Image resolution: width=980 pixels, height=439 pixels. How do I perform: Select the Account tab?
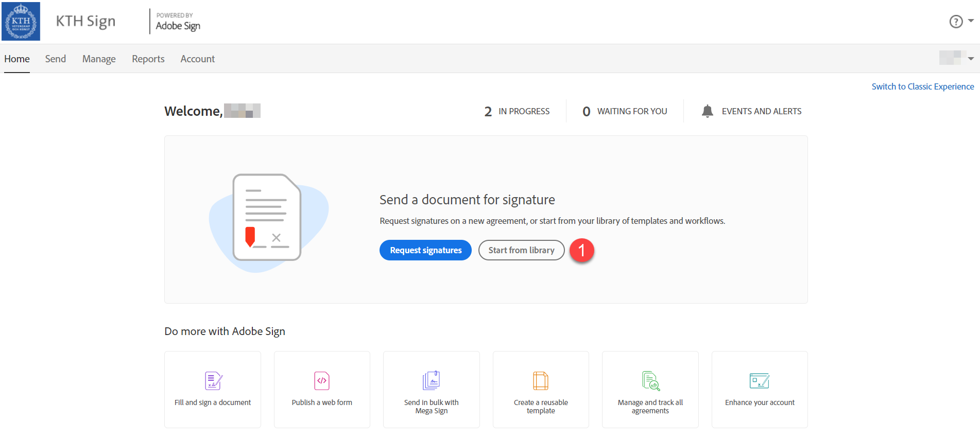tap(198, 59)
